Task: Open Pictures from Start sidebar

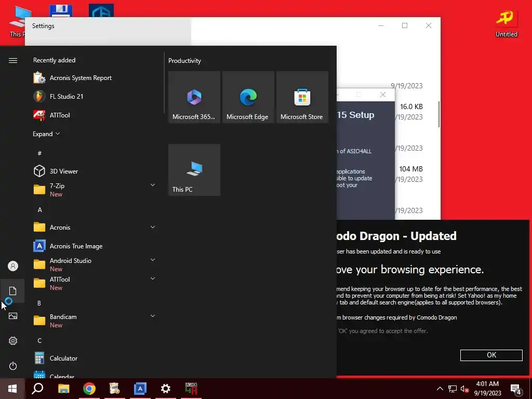Action: (x=13, y=316)
